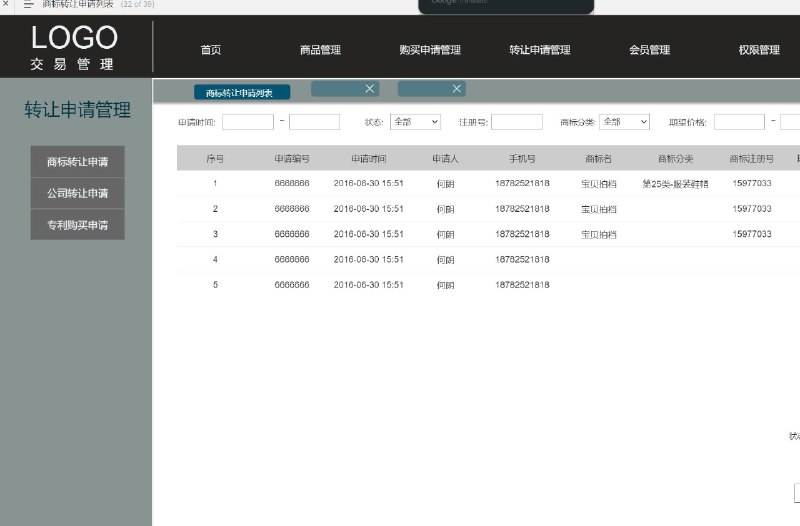The height and width of the screenshot is (526, 800).
Task: Go to 首页 in the top navigation
Action: [211, 50]
